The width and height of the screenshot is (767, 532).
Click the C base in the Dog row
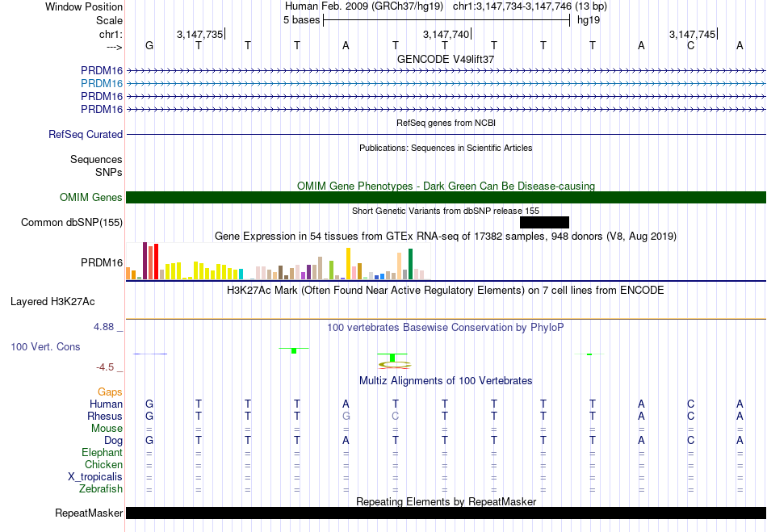[690, 441]
